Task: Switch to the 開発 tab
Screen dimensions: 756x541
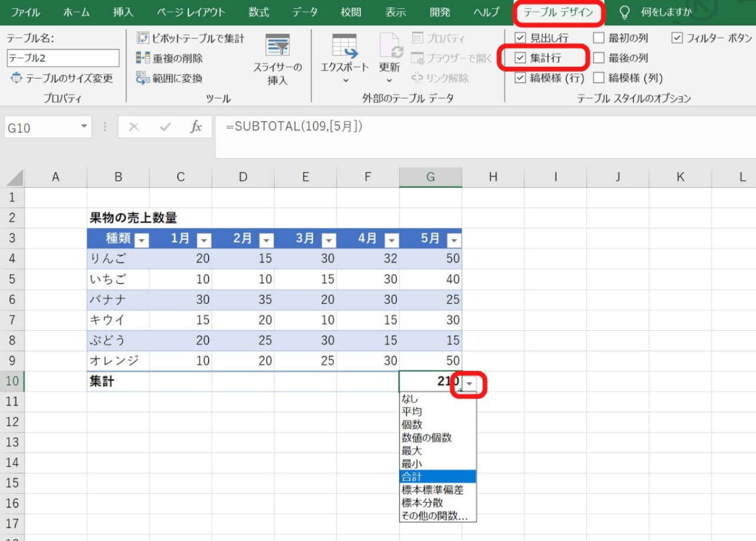Action: point(440,12)
